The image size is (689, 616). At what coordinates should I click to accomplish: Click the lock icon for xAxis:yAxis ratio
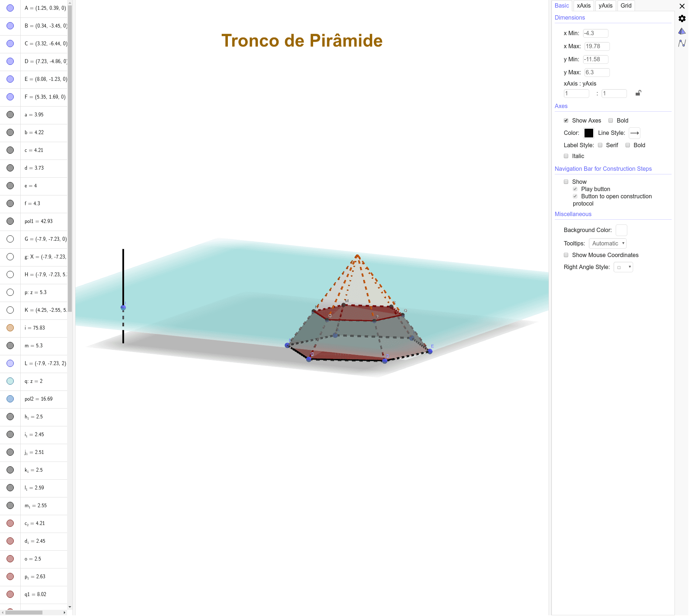[x=639, y=93]
